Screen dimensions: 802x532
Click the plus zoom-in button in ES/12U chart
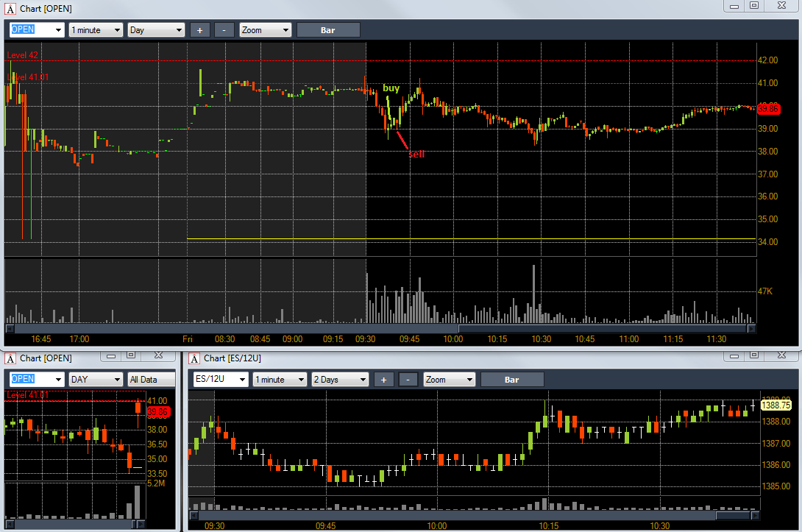[x=383, y=380]
